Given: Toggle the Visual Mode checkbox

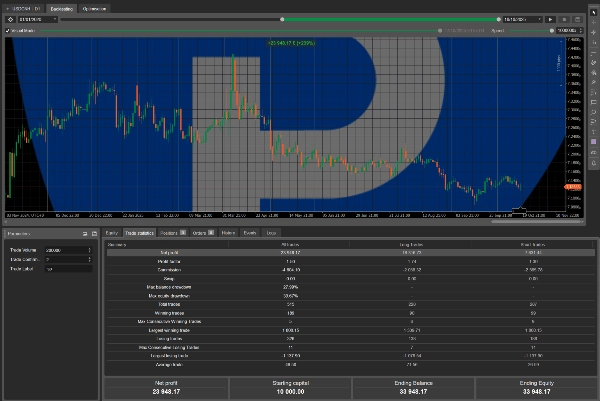Looking at the screenshot, I should point(7,31).
